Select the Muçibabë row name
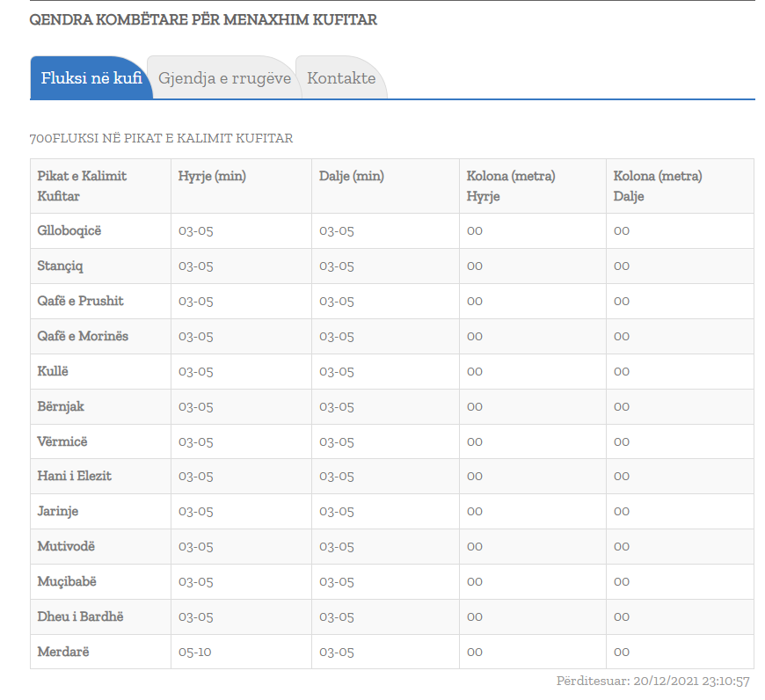 tap(67, 581)
